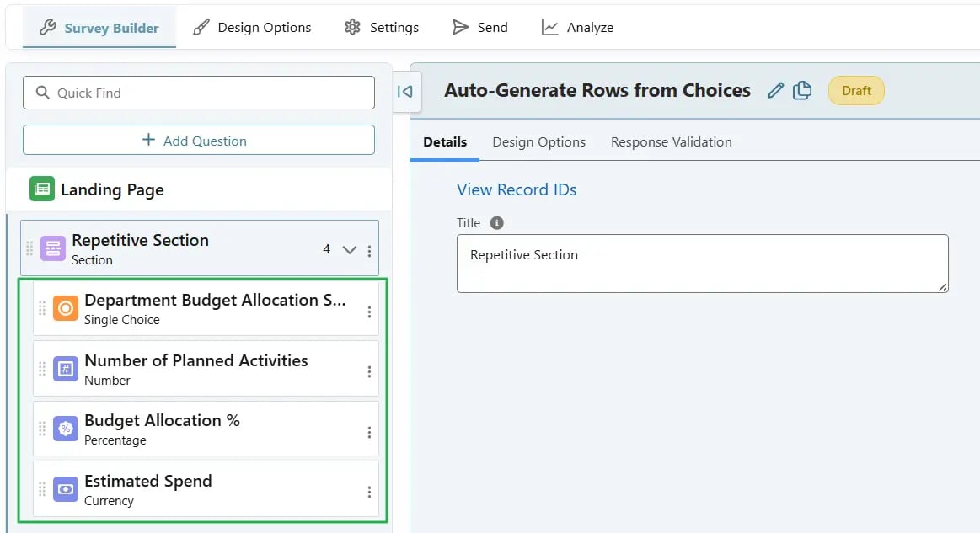Click Department Budget Allocation drag handle
980x533 pixels.
pyautogui.click(x=42, y=308)
